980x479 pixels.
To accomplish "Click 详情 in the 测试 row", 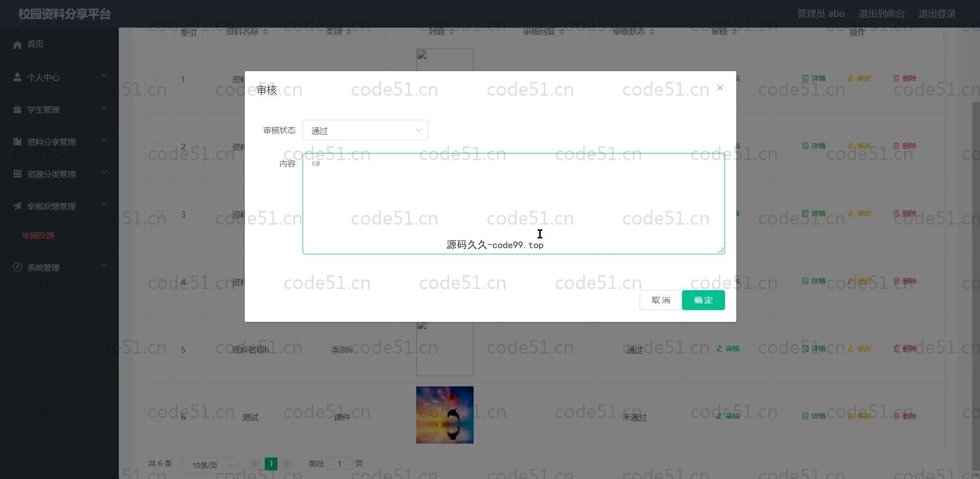I will 814,416.
